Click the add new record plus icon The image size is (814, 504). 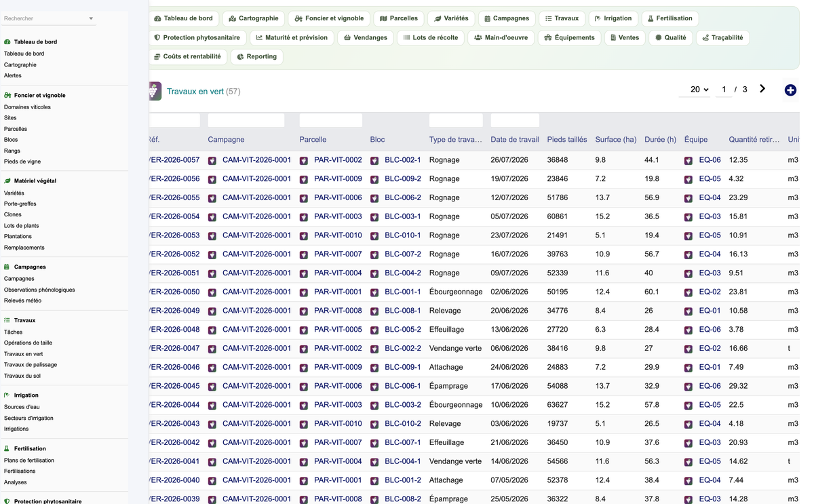790,90
